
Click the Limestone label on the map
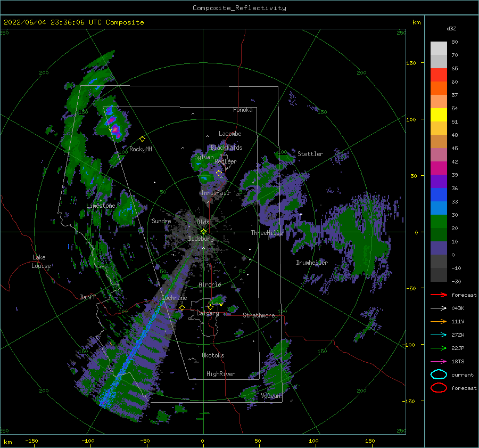101,206
